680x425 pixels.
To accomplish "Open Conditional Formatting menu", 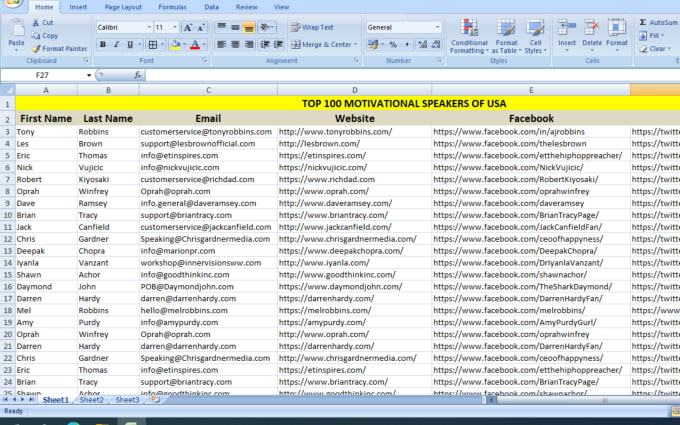I will (x=469, y=37).
